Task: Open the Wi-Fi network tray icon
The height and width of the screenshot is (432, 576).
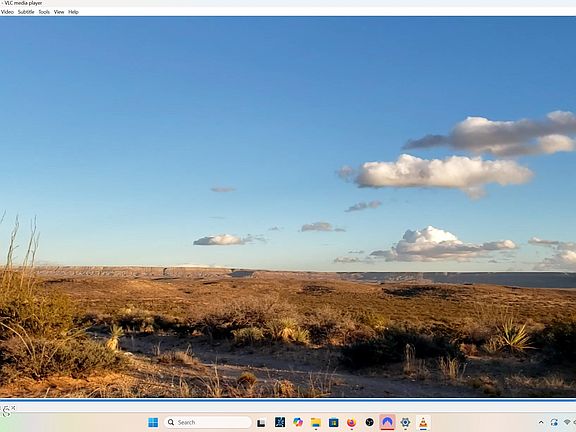Action: point(568,422)
